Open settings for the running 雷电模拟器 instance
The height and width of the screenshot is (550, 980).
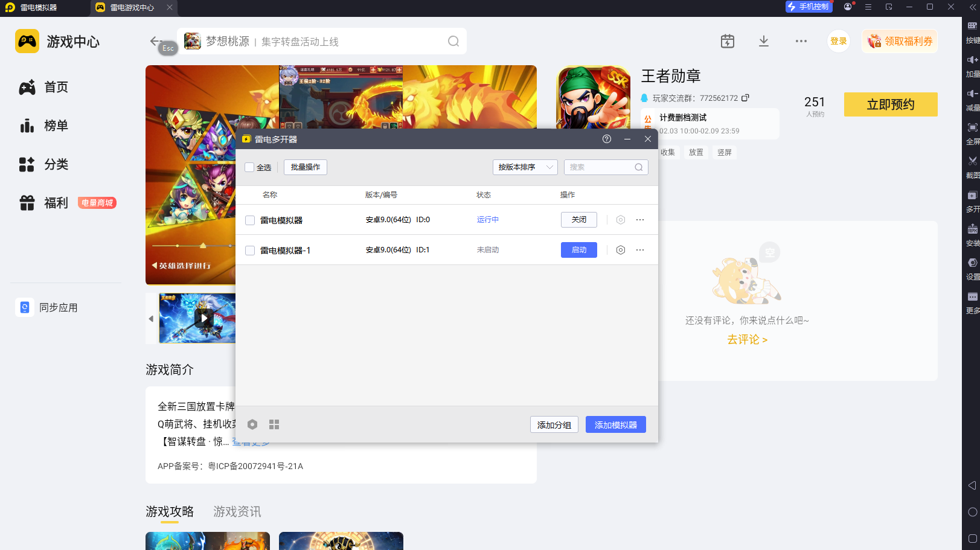[x=620, y=220]
